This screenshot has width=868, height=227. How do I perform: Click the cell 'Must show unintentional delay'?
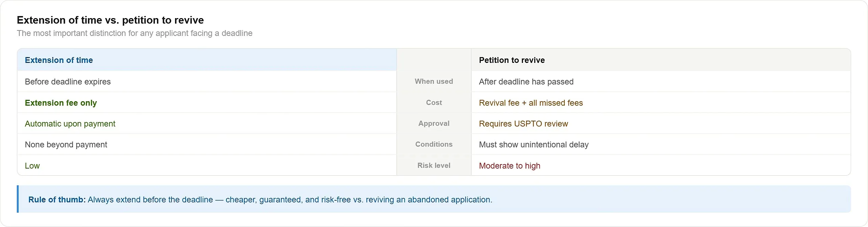(x=661, y=145)
